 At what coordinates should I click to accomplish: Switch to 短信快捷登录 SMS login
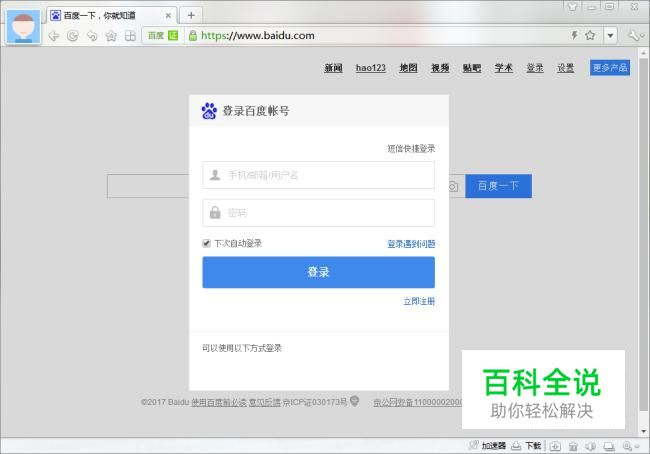pos(411,148)
